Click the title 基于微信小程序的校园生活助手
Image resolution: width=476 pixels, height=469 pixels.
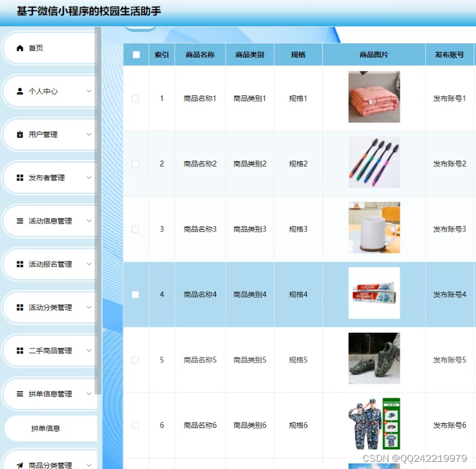(89, 11)
